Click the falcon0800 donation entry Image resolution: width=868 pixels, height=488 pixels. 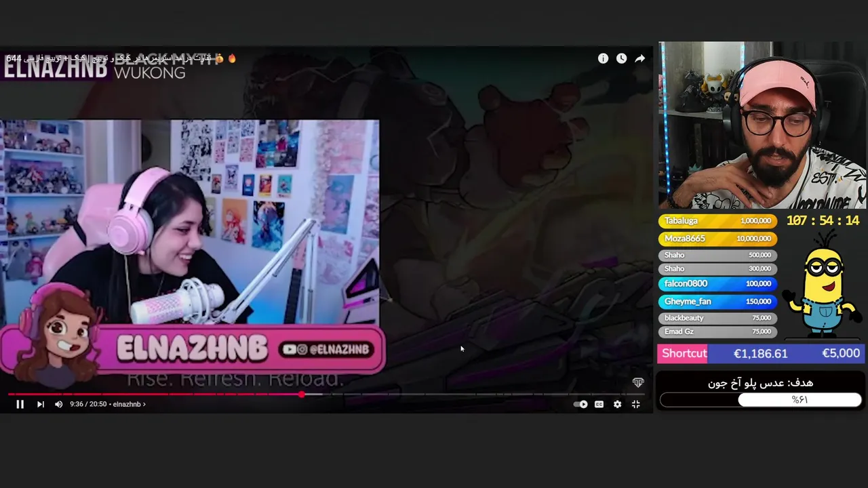tap(717, 283)
